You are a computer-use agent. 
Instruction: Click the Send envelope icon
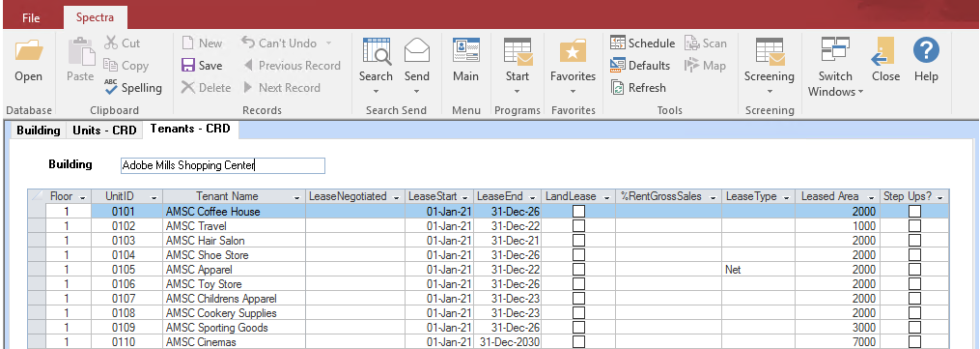pyautogui.click(x=417, y=50)
